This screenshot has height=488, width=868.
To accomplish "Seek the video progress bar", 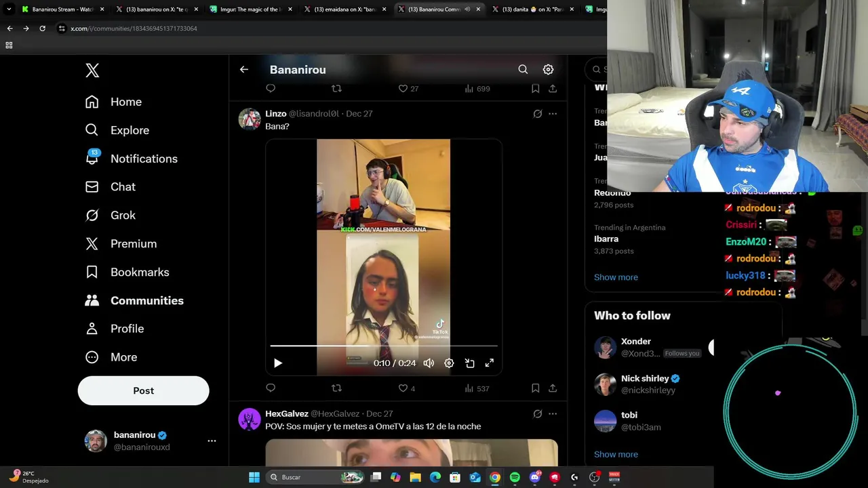I will point(384,346).
